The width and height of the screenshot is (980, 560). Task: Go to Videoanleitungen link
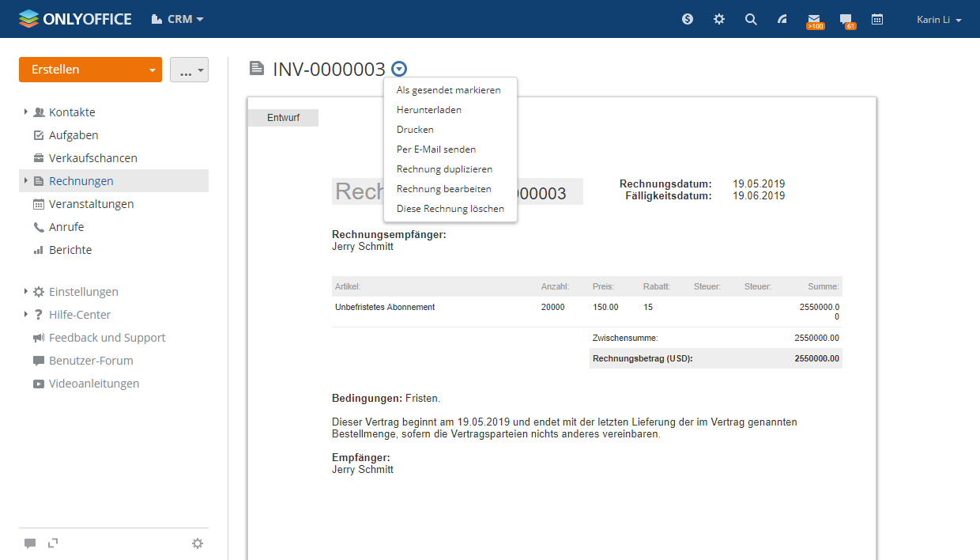tap(93, 384)
